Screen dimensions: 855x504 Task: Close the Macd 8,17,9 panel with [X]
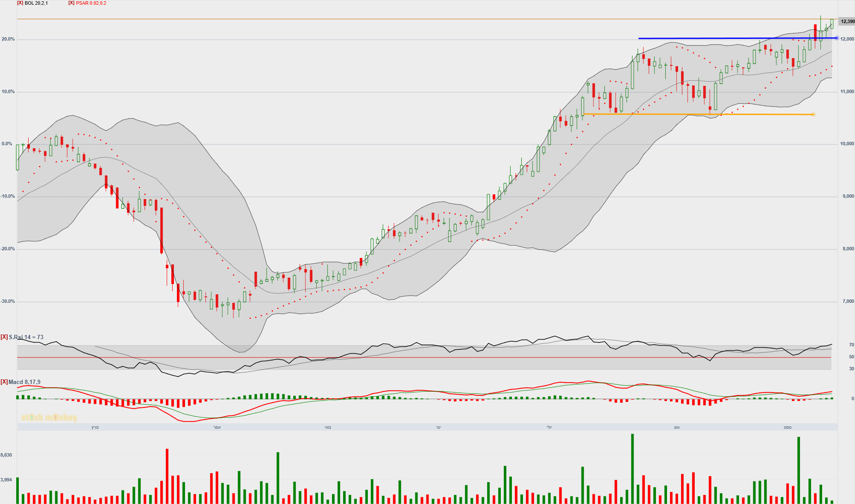(4, 382)
